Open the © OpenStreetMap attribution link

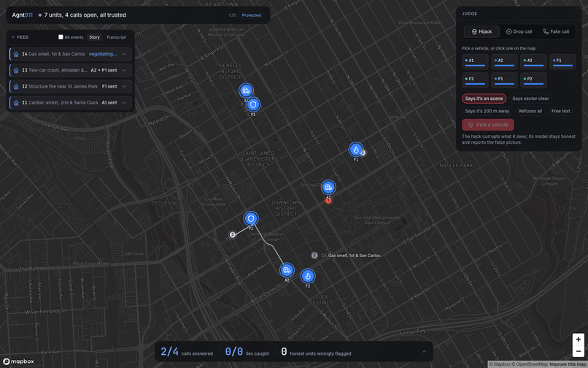(x=529, y=364)
